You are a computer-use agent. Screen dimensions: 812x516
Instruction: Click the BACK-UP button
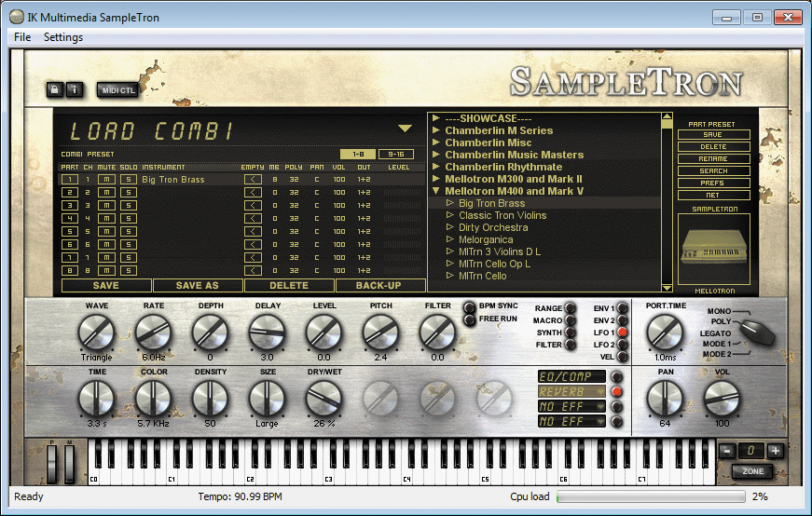tap(380, 286)
